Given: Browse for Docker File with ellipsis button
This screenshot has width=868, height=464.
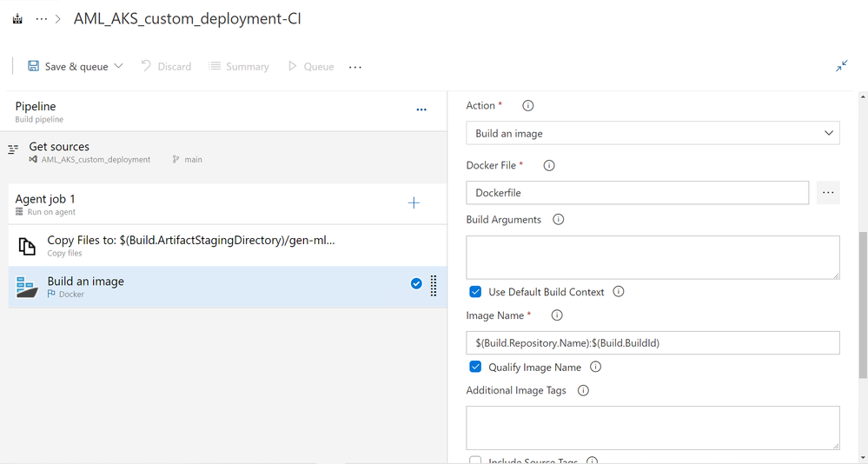Looking at the screenshot, I should tap(828, 193).
